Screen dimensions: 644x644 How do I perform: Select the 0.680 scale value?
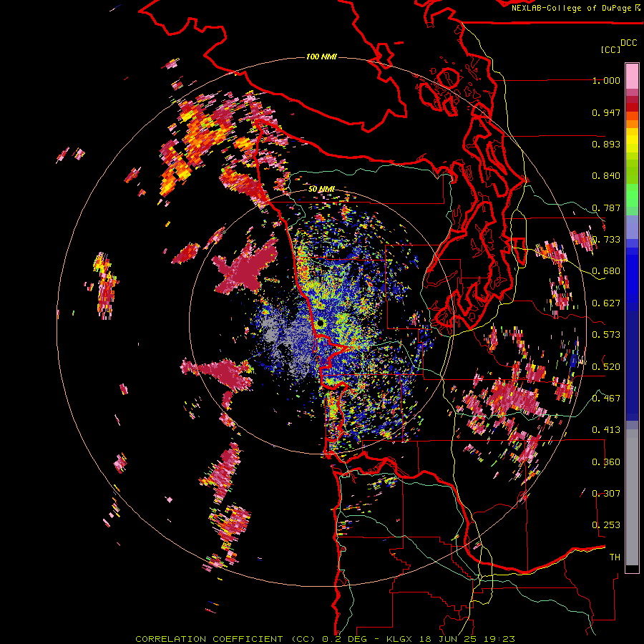[x=606, y=271]
